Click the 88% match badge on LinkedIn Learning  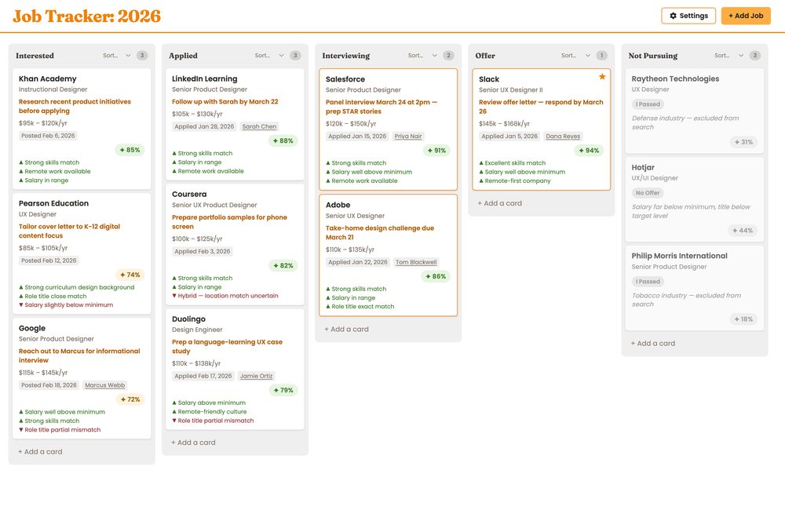283,140
